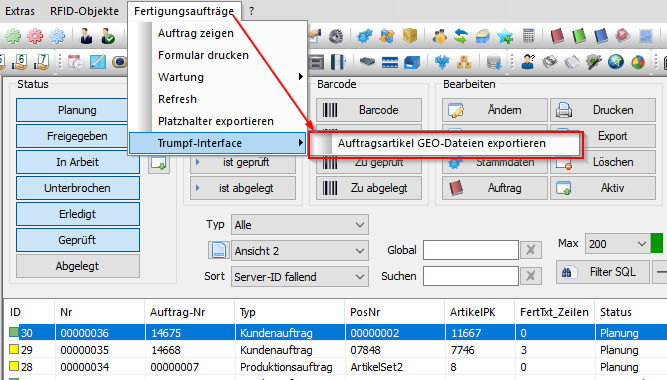This screenshot has height=380, width=667.
Task: Click the pie chart toolbar icon
Action: tap(638, 62)
